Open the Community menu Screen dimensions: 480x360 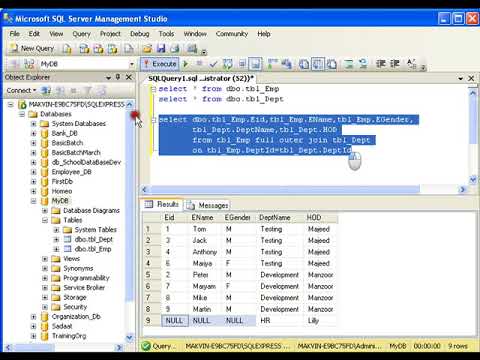(232, 34)
